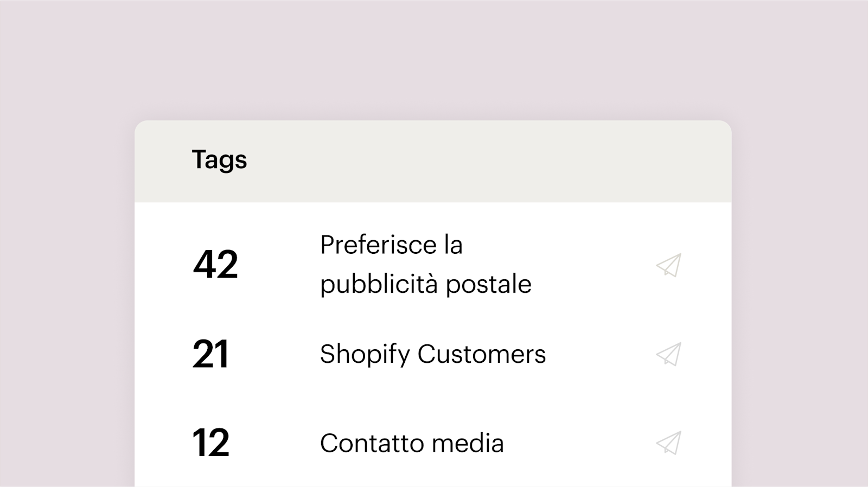Viewport: 868px width, 487px height.
Task: Open the Contatto media tag
Action: pos(412,444)
